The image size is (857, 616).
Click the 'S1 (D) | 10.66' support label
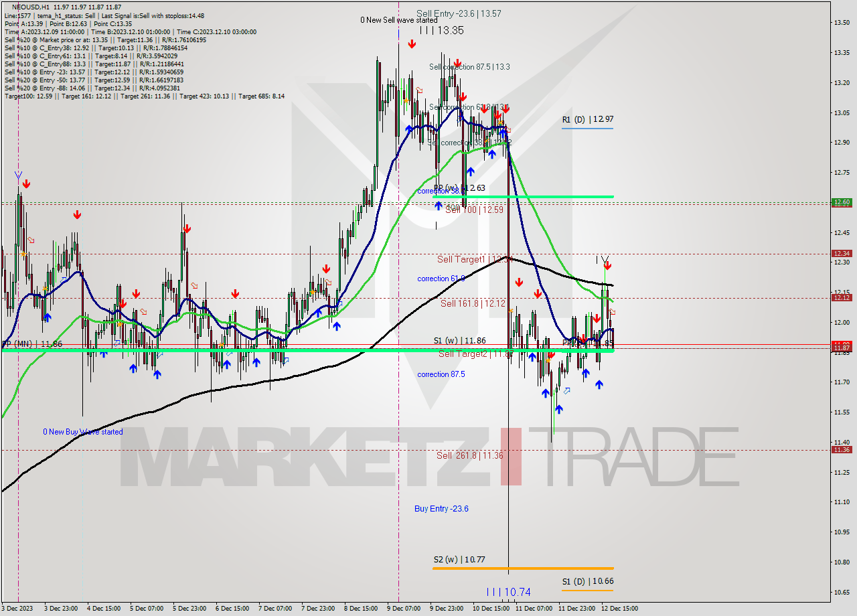pos(588,582)
